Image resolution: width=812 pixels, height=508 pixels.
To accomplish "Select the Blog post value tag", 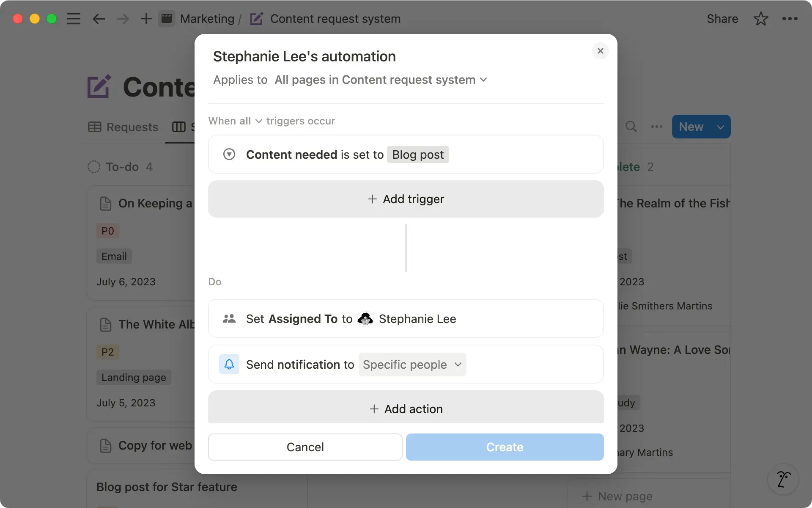I will pyautogui.click(x=417, y=154).
